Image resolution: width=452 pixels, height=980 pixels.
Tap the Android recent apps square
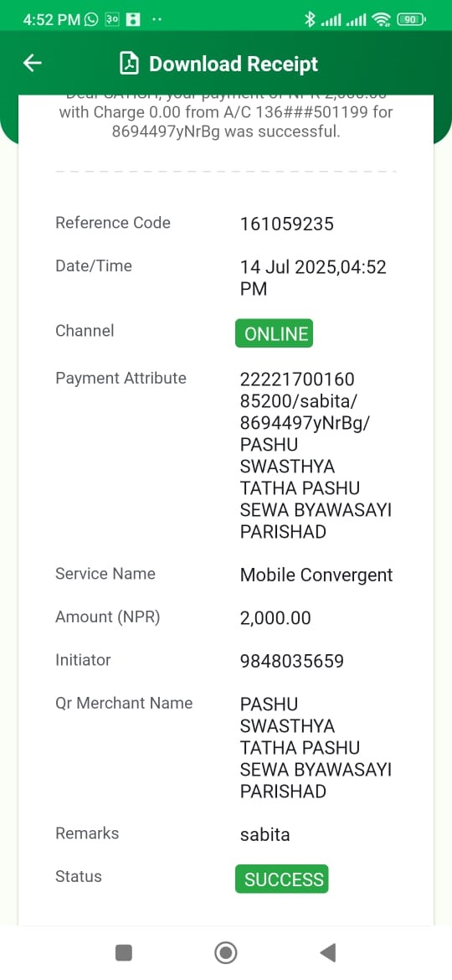tap(124, 952)
